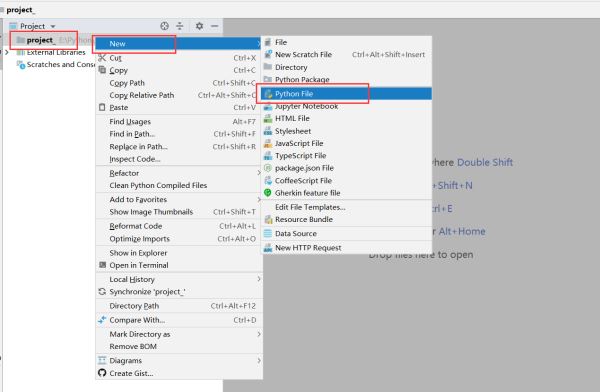
Task: Click the collapse all icon in Project panel
Action: (179, 26)
